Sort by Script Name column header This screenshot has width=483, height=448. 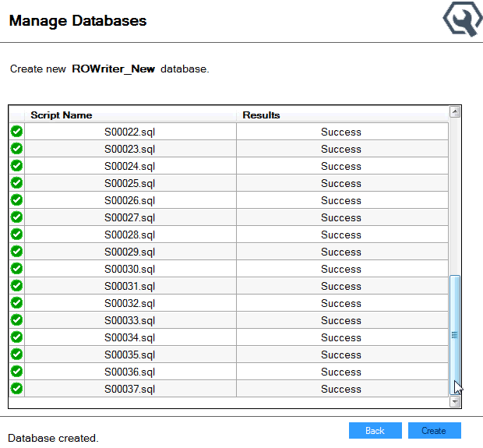point(130,115)
